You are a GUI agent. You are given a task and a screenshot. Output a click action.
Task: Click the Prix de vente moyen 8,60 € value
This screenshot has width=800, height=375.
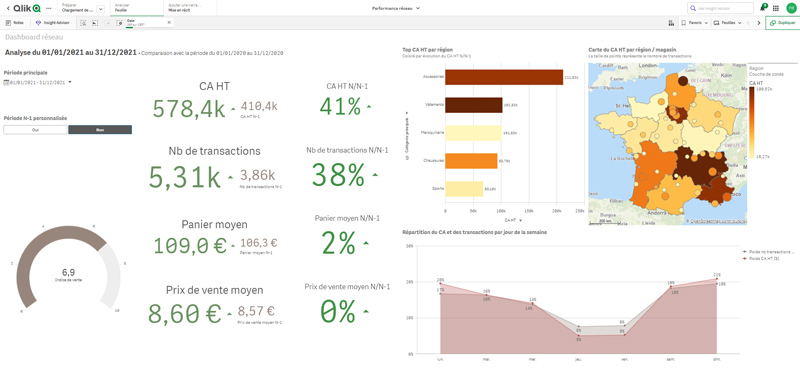[184, 313]
